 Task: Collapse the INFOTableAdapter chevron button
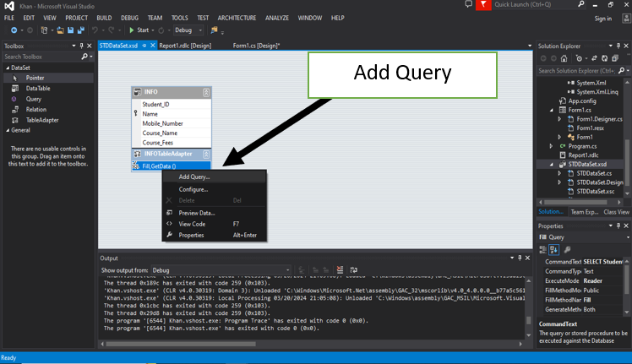coord(206,154)
